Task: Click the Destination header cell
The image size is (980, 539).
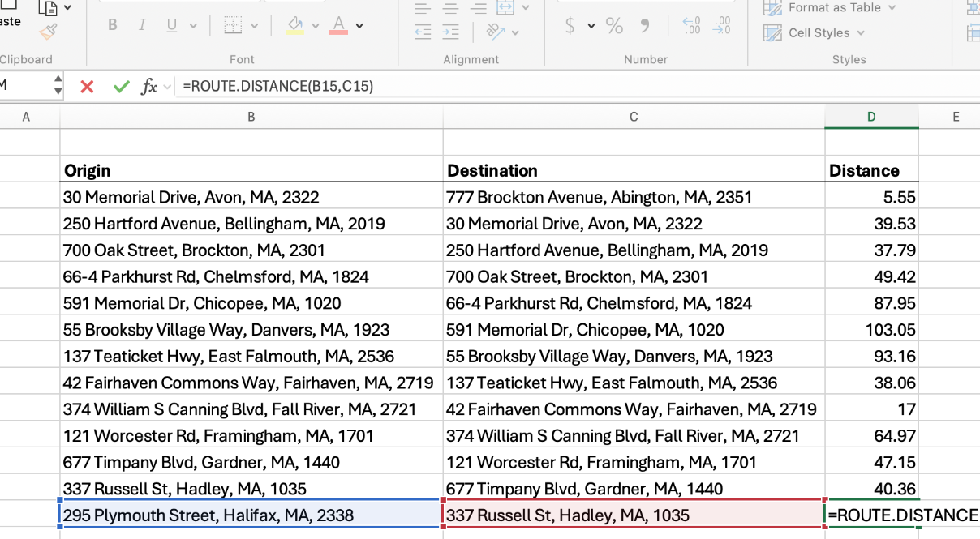Action: pyautogui.click(x=634, y=170)
